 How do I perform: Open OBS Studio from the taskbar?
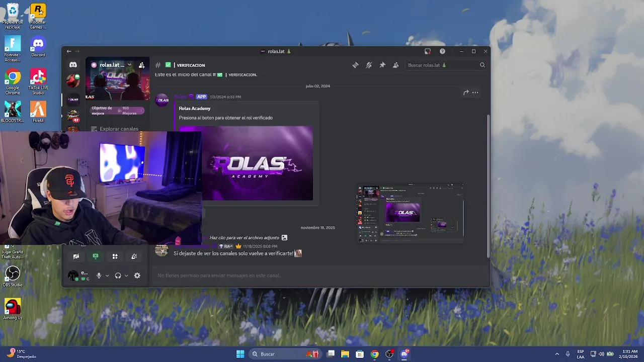point(389,354)
